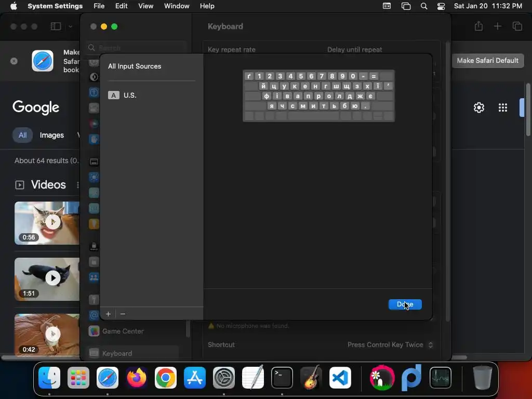Select the U.S. input source
The image size is (532, 399).
[x=151, y=96]
